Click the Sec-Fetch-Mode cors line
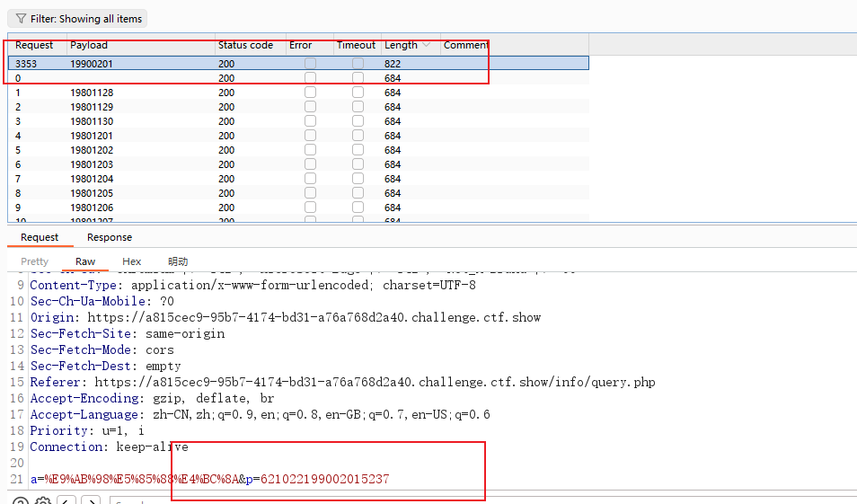Viewport: 857px width, 504px height. pyautogui.click(x=102, y=349)
